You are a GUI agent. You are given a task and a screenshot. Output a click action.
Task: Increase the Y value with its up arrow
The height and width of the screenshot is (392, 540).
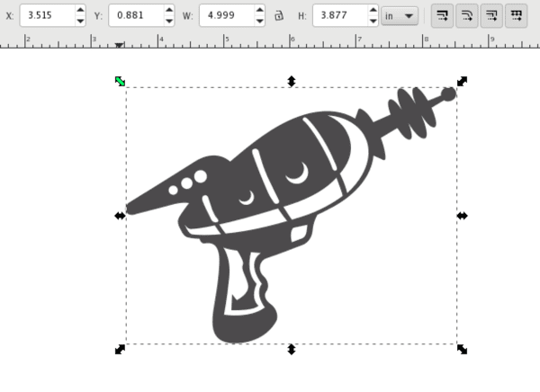(x=169, y=10)
